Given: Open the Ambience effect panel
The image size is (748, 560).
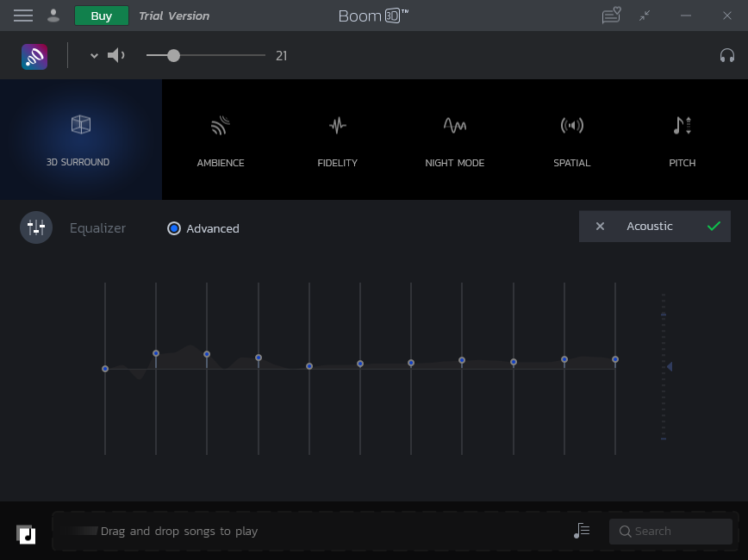Looking at the screenshot, I should point(220,138).
